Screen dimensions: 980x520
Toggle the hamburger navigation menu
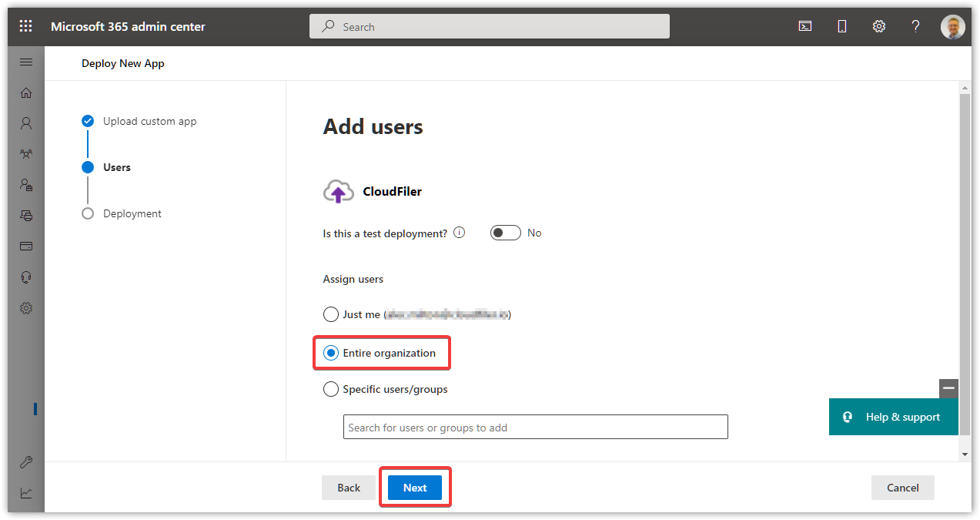[26, 62]
